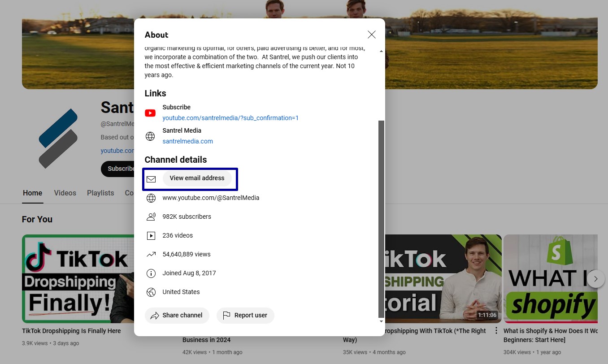Click the scroll up arrow in About dialog
608x364 pixels.
(x=381, y=52)
